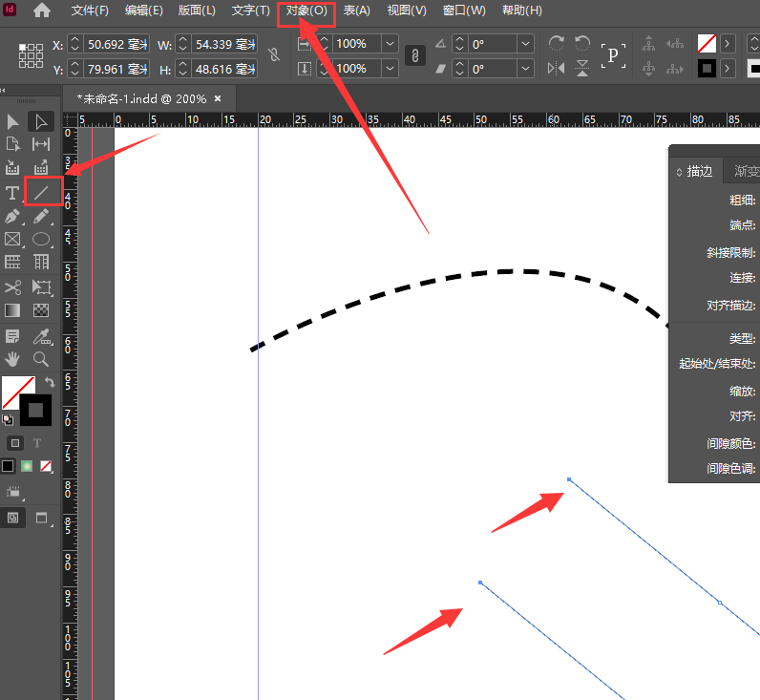Open the scale X percentage dropdown
The height and width of the screenshot is (700, 760).
click(x=389, y=44)
